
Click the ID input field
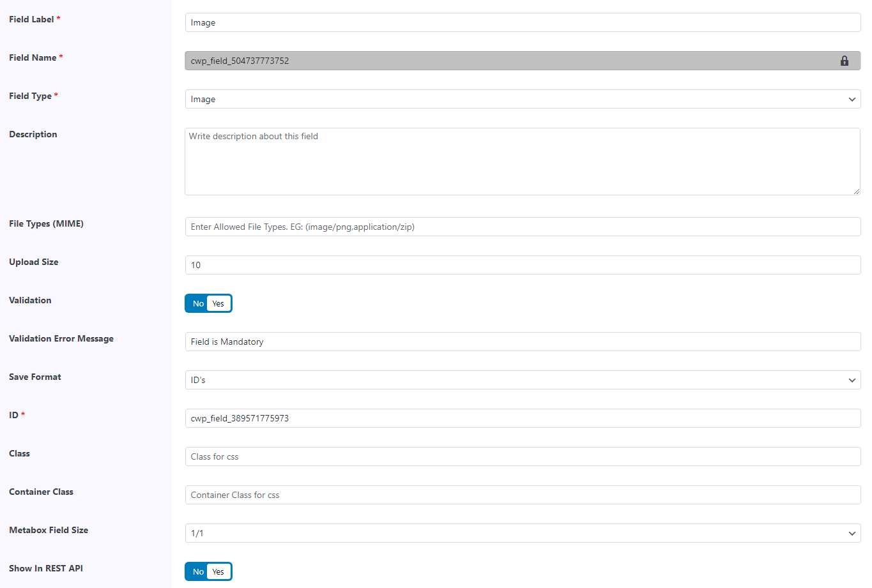point(523,418)
